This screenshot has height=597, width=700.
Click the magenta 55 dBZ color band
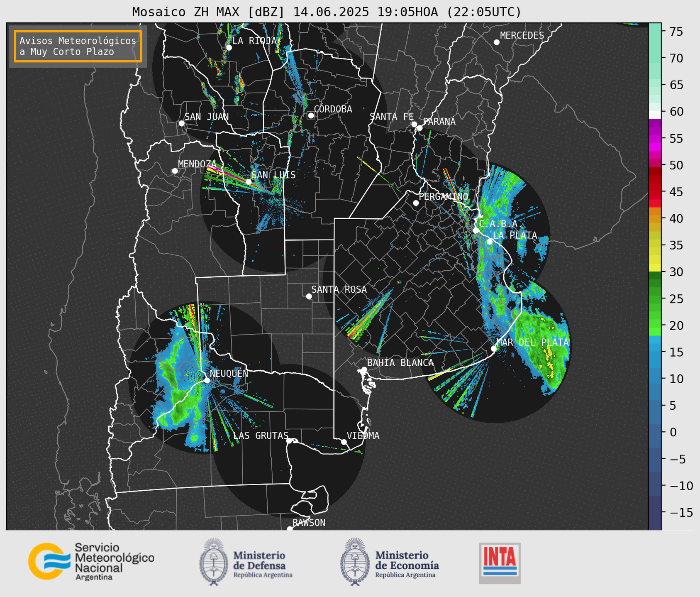tap(655, 138)
